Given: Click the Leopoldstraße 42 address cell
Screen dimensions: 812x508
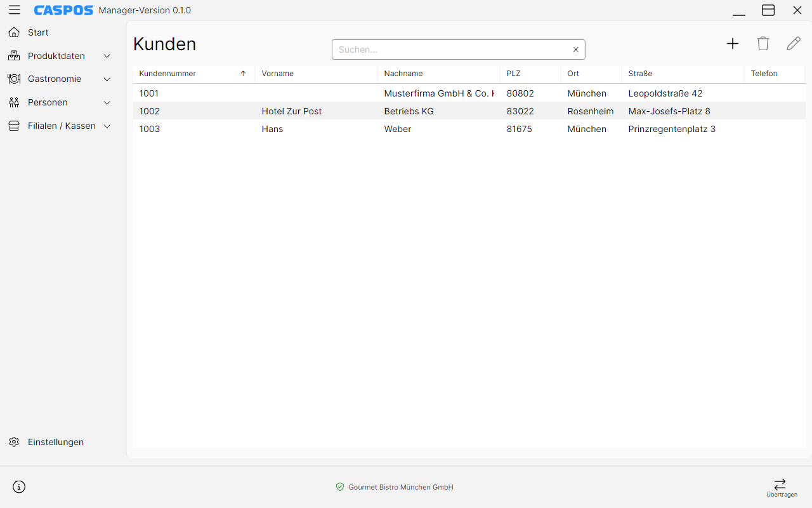Looking at the screenshot, I should pyautogui.click(x=665, y=93).
